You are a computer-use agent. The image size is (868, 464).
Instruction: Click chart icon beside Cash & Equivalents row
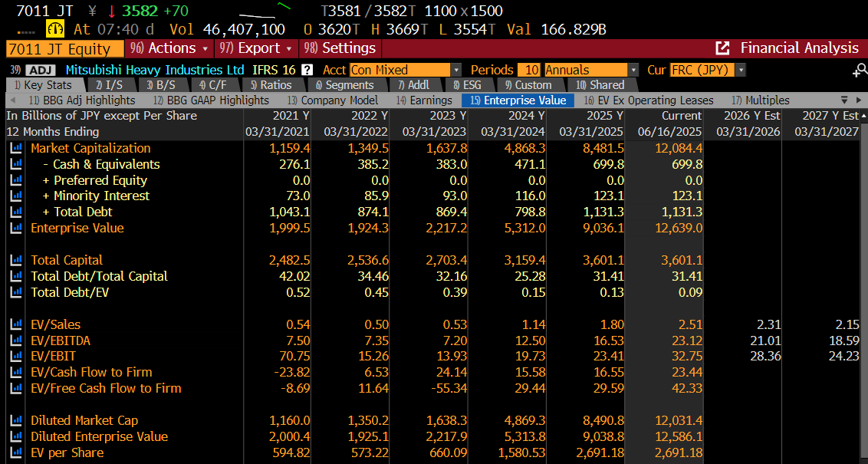(16, 164)
